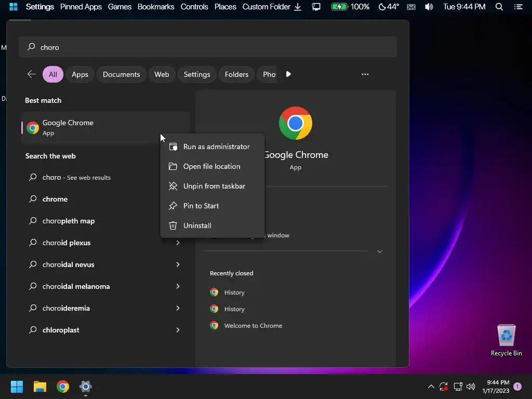Open Settings gear on taskbar

(x=86, y=387)
